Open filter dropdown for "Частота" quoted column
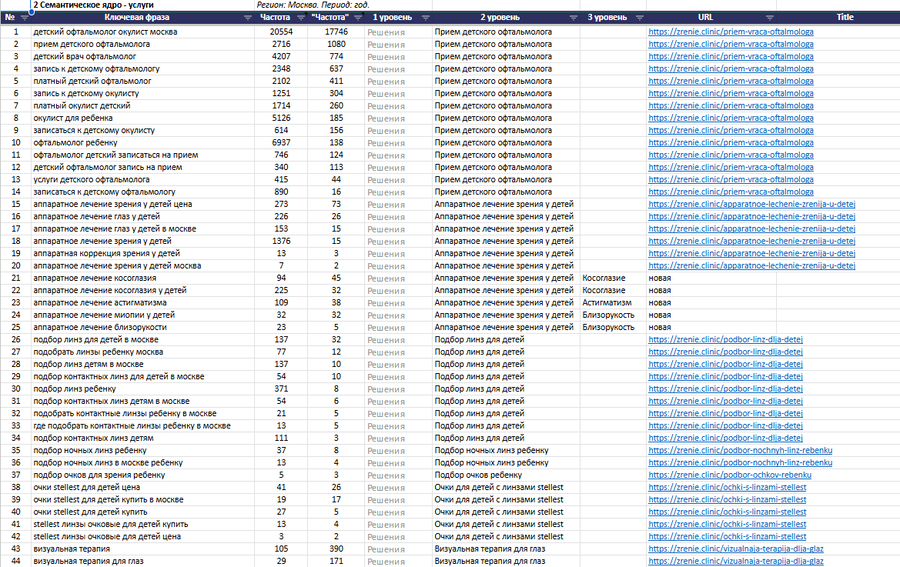Viewport: 900px width, 567px height. pyautogui.click(x=358, y=18)
